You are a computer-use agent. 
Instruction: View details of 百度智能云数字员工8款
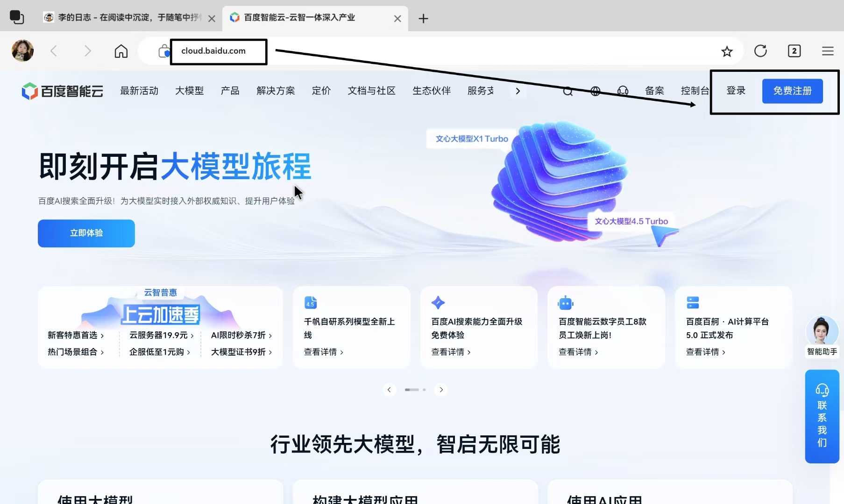(578, 352)
